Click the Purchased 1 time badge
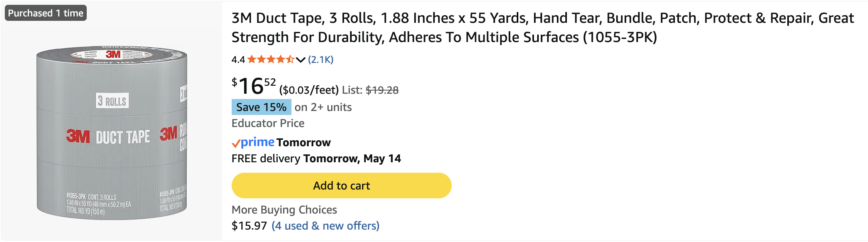The height and width of the screenshot is (242, 868). pyautogui.click(x=46, y=13)
